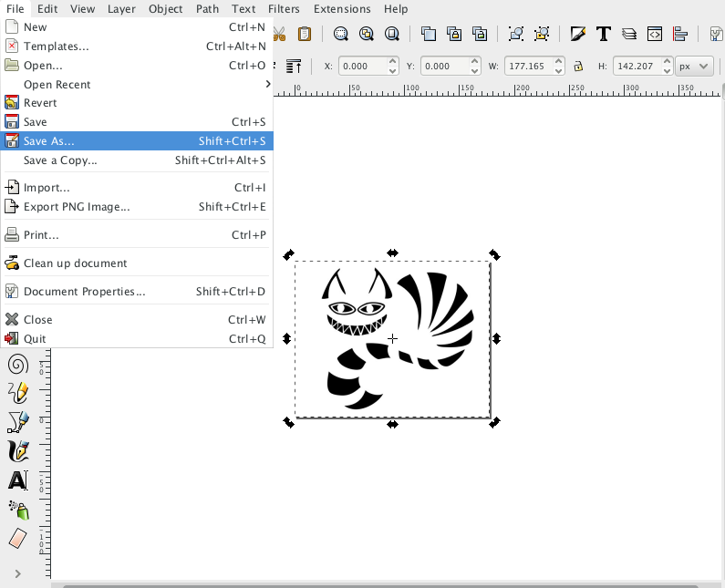
Task: Select the Eraser tool
Action: (x=18, y=539)
